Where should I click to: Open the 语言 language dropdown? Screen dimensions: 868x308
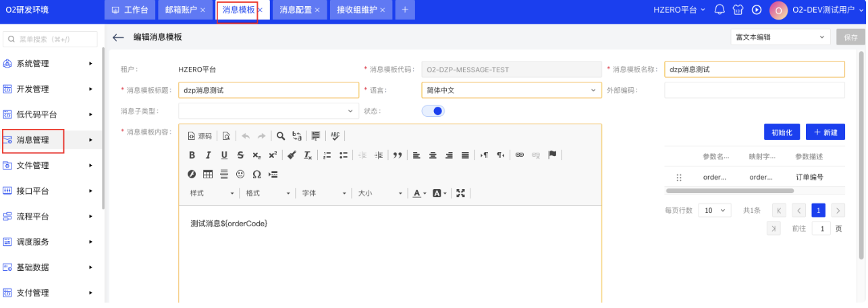coord(510,90)
